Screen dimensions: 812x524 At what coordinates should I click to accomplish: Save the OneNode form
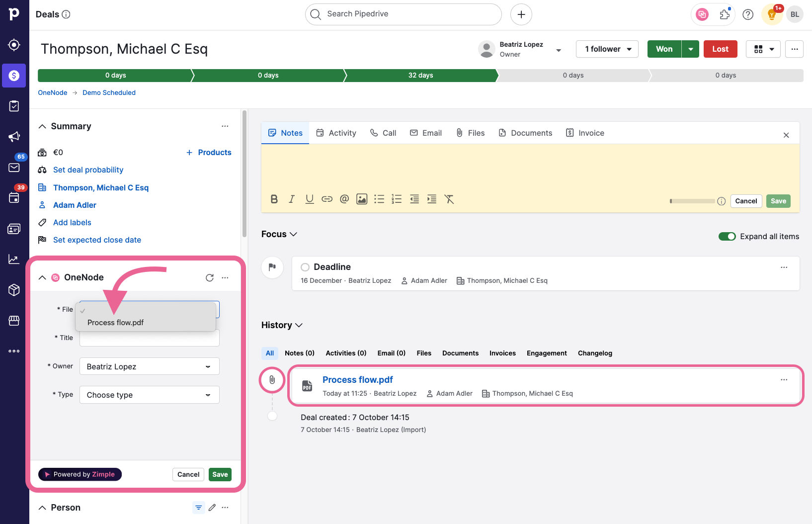click(x=220, y=475)
